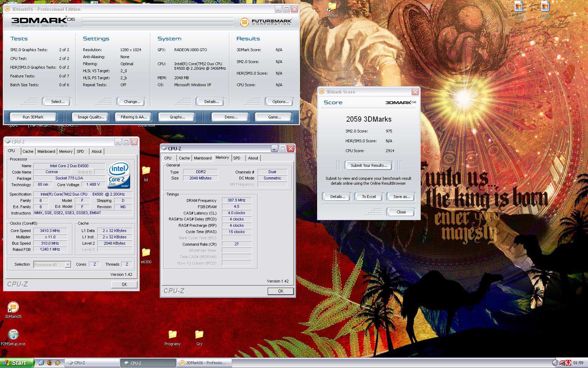The width and height of the screenshot is (588, 368).
Task: Expand hidden system tray icons
Action: [x=555, y=363]
